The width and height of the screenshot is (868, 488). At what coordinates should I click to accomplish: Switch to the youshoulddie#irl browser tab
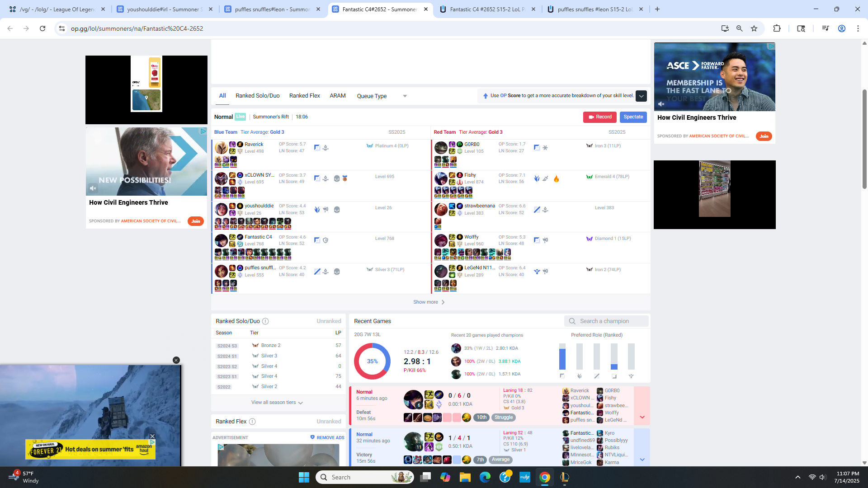pos(165,9)
